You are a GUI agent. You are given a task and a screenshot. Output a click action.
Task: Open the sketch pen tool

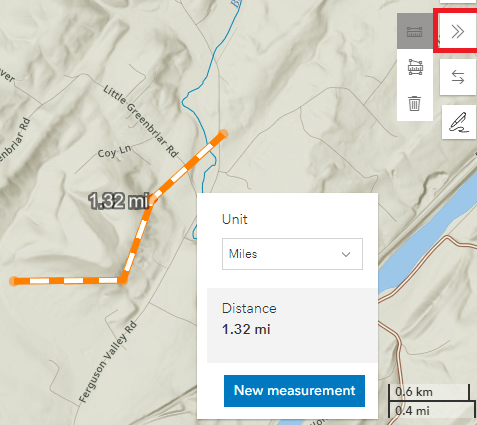[x=459, y=123]
